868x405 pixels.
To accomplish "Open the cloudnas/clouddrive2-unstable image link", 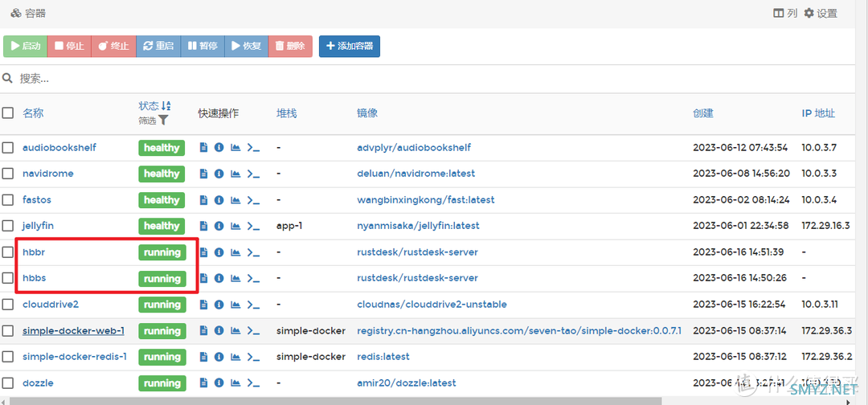I will pos(432,305).
